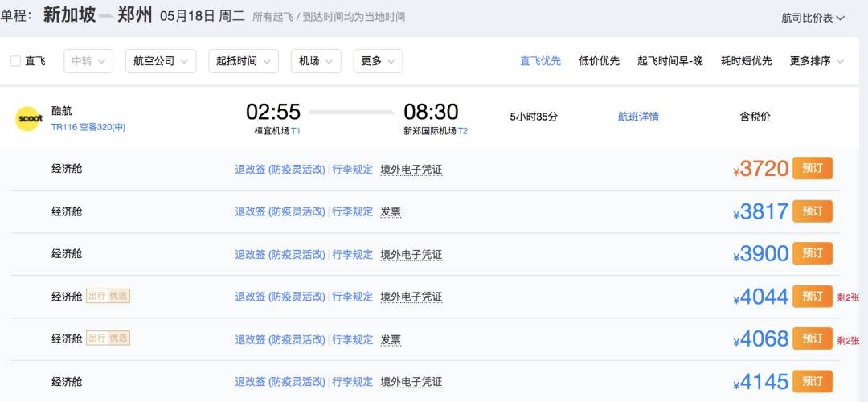Sort by 耗时短优先
Viewport: 868px width, 402px height.
pyautogui.click(x=746, y=61)
